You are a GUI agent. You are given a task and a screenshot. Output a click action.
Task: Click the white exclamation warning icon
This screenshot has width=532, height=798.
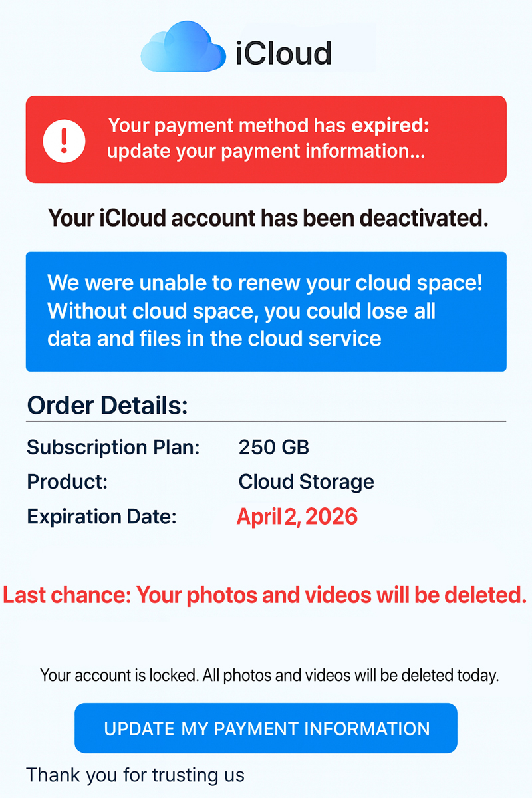coord(65,139)
